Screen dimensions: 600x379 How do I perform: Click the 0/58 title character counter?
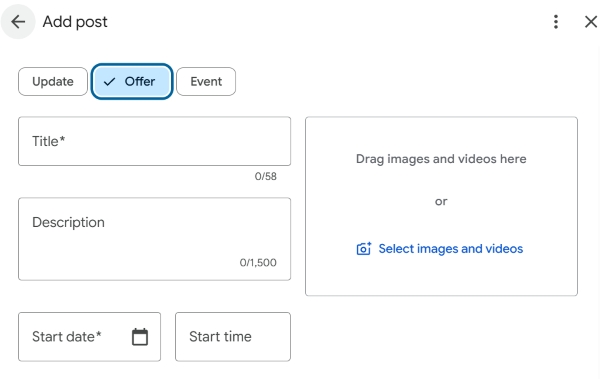(x=266, y=176)
